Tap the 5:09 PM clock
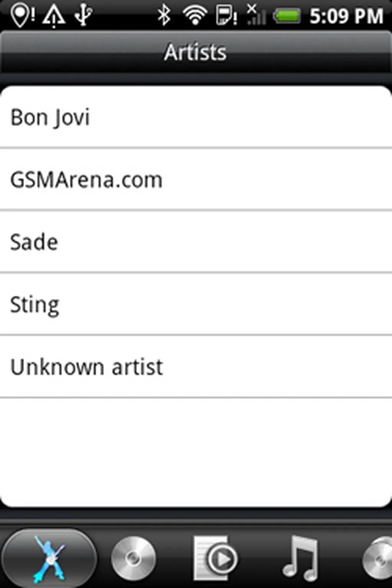The height and width of the screenshot is (588, 392). point(346,16)
